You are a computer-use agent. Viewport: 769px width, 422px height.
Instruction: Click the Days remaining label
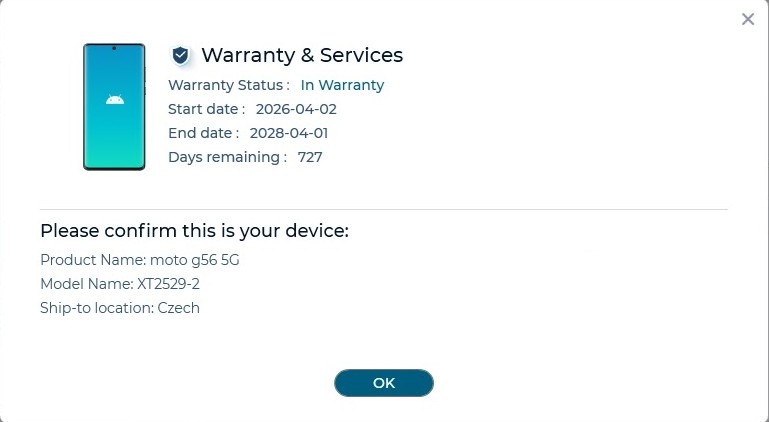click(x=227, y=157)
